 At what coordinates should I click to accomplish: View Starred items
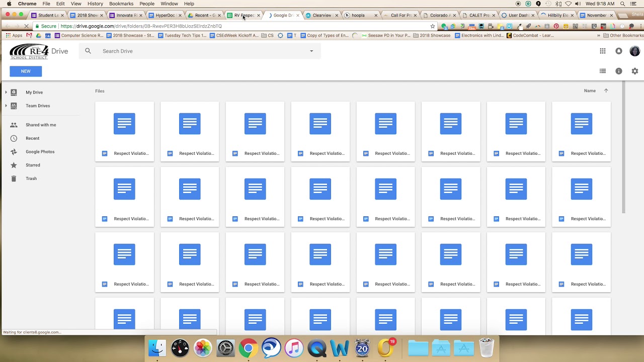click(33, 165)
